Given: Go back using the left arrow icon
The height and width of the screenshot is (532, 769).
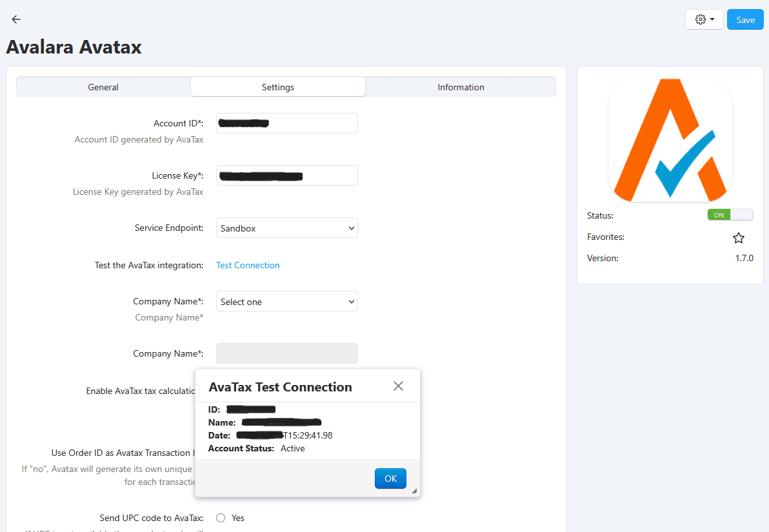Looking at the screenshot, I should pos(16,19).
